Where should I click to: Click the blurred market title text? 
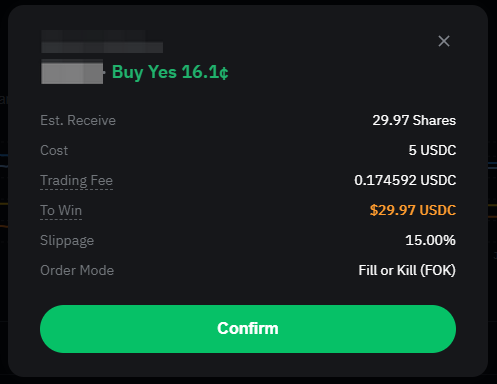coord(102,42)
